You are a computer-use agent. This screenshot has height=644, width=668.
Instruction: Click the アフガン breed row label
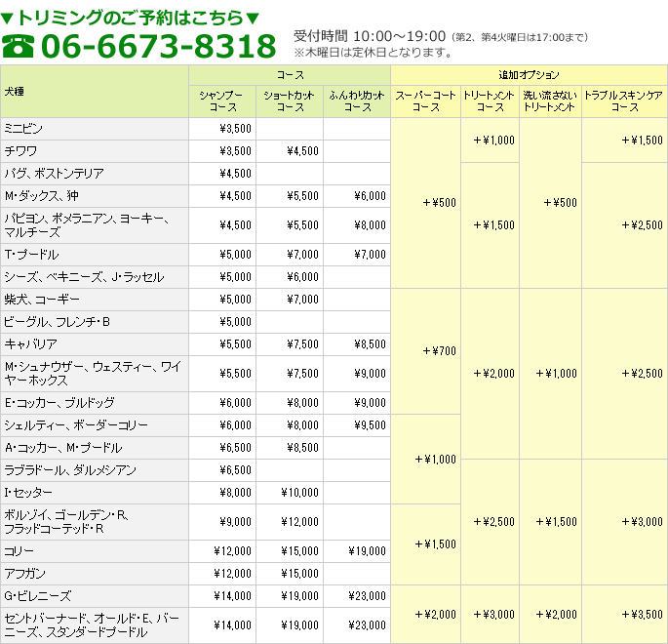[25, 574]
